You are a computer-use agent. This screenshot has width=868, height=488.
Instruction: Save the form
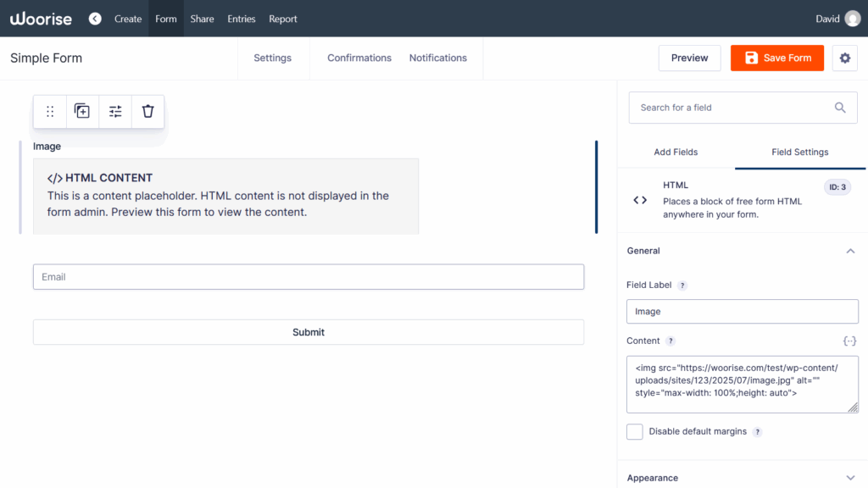point(776,58)
